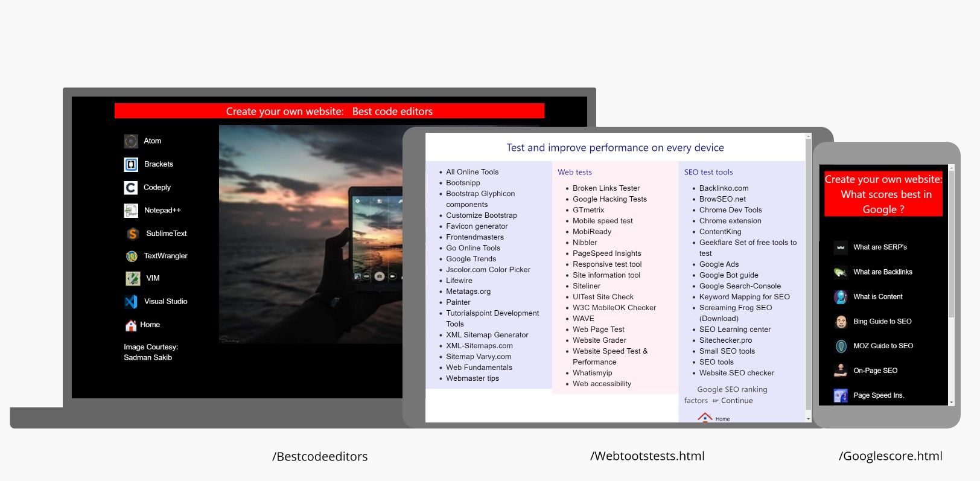Click the icon beside What are SERP's
Screen dimensions: 980x481
pyautogui.click(x=841, y=247)
